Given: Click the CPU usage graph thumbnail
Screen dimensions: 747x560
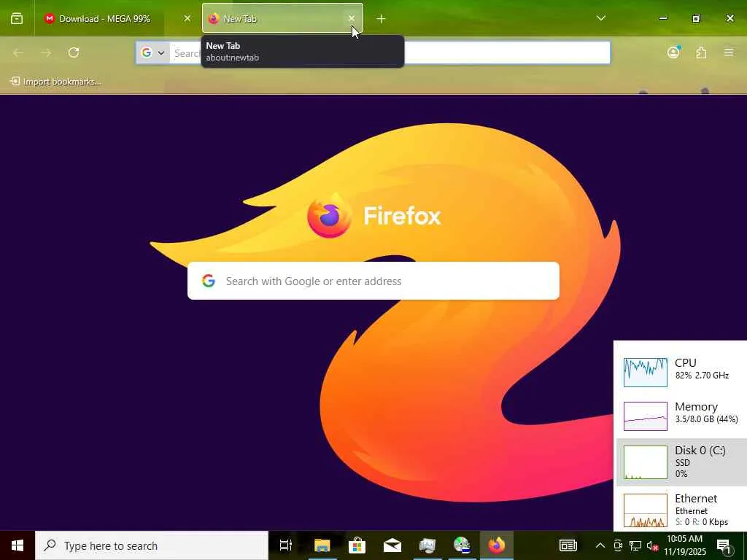Looking at the screenshot, I should click(x=646, y=373).
